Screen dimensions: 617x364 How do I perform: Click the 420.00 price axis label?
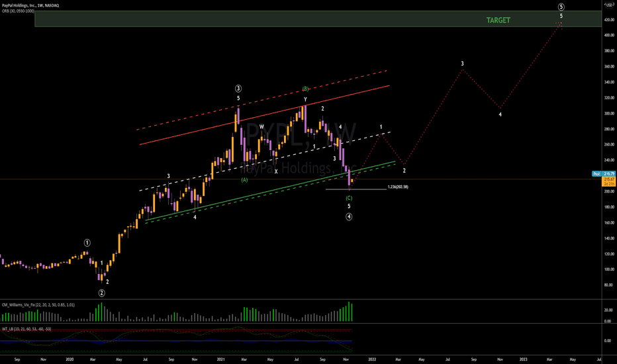(609, 20)
